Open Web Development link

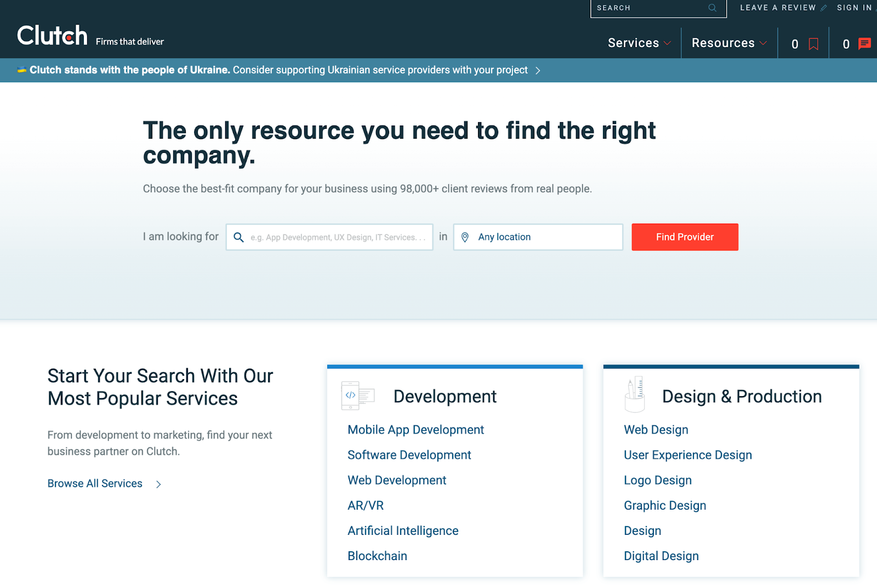tap(397, 480)
